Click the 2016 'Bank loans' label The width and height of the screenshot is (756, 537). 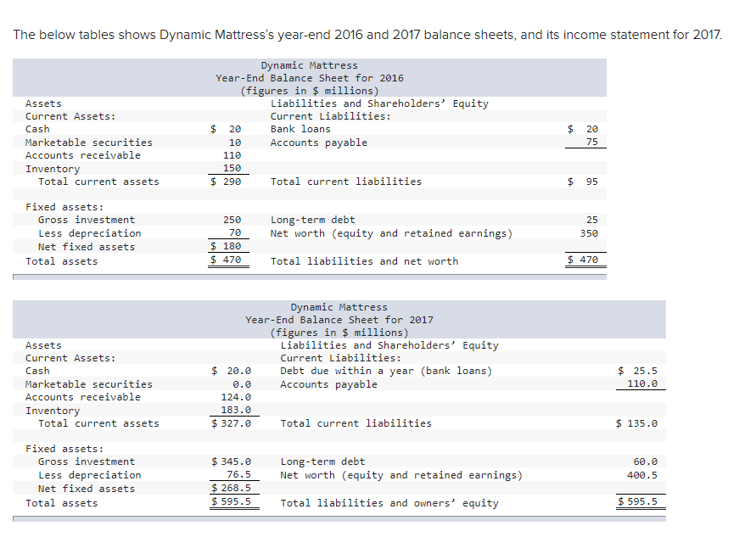click(300, 129)
